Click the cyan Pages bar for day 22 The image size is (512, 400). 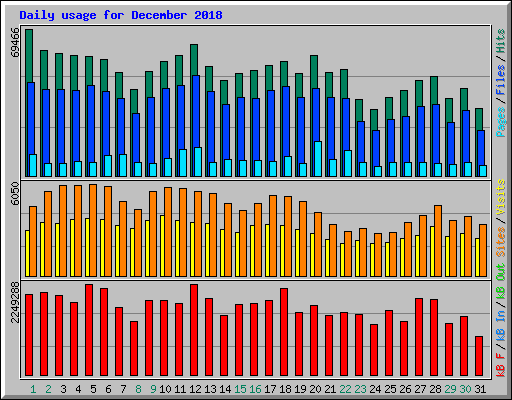[348, 163]
